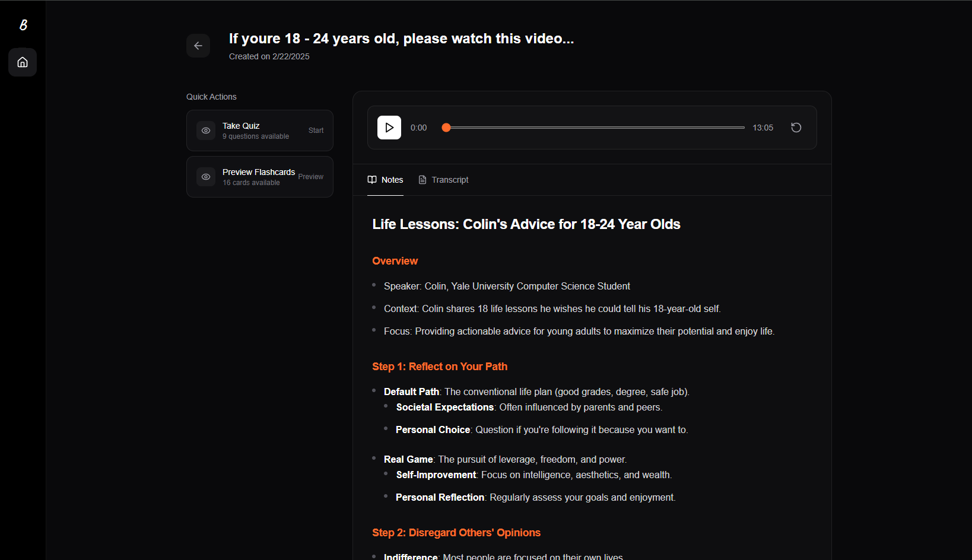
Task: Click the 13:05 total duration label
Action: point(763,128)
